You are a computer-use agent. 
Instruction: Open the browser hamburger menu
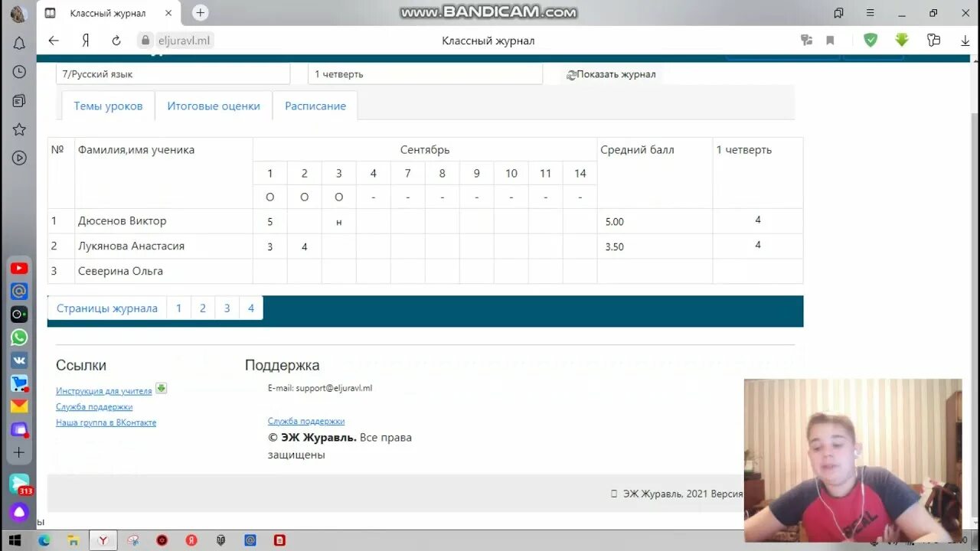[x=871, y=12]
